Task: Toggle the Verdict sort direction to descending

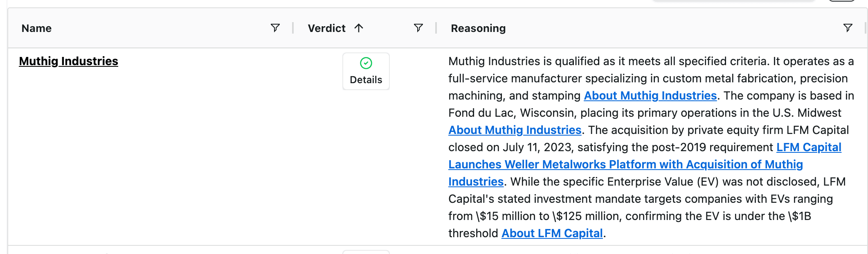Action: pyautogui.click(x=359, y=28)
